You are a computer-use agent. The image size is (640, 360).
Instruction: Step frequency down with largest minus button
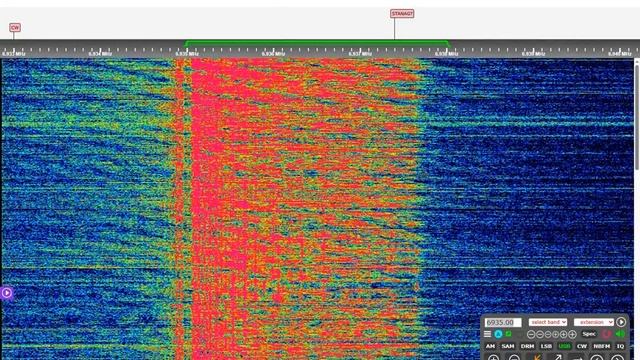tap(531, 334)
